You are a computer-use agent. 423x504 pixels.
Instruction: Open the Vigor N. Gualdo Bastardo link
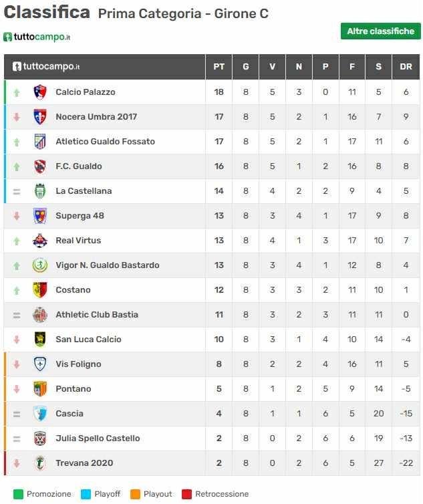tap(107, 265)
